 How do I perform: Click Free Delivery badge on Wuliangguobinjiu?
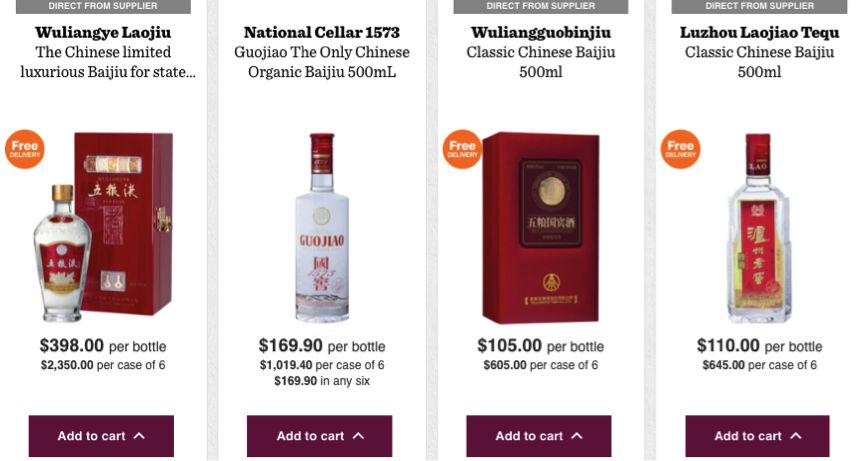click(462, 149)
